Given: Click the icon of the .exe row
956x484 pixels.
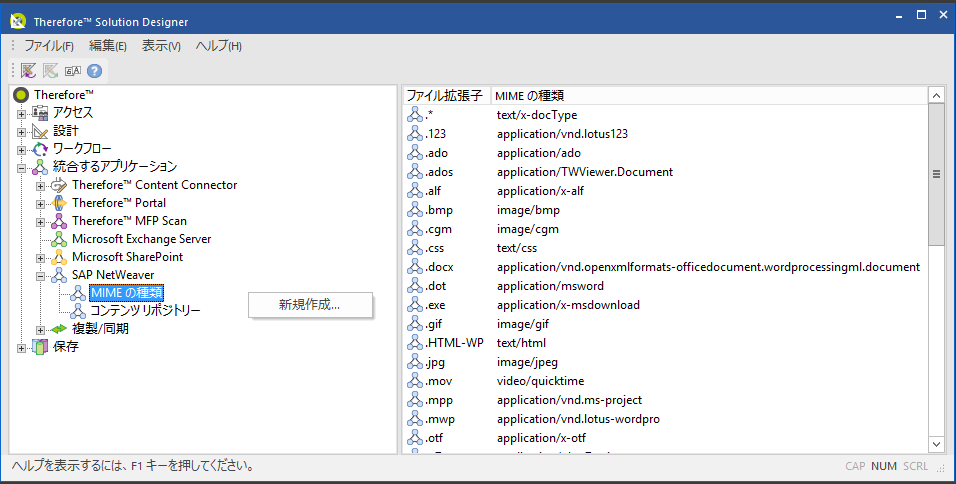Looking at the screenshot, I should [415, 305].
